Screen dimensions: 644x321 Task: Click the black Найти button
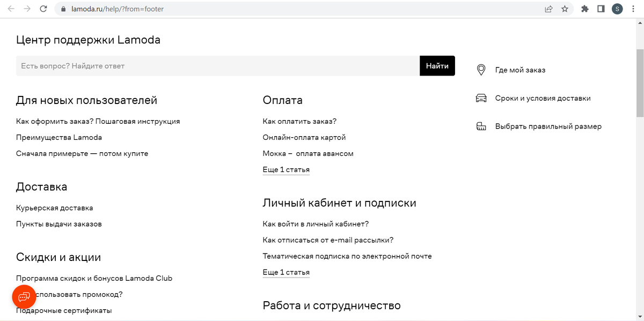437,66
